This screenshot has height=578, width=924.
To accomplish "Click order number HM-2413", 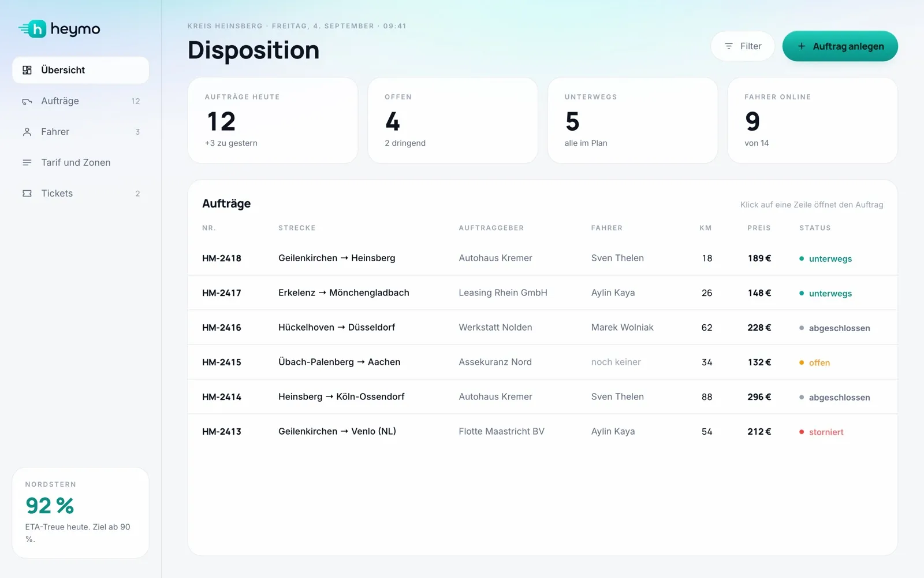I will pyautogui.click(x=222, y=432).
